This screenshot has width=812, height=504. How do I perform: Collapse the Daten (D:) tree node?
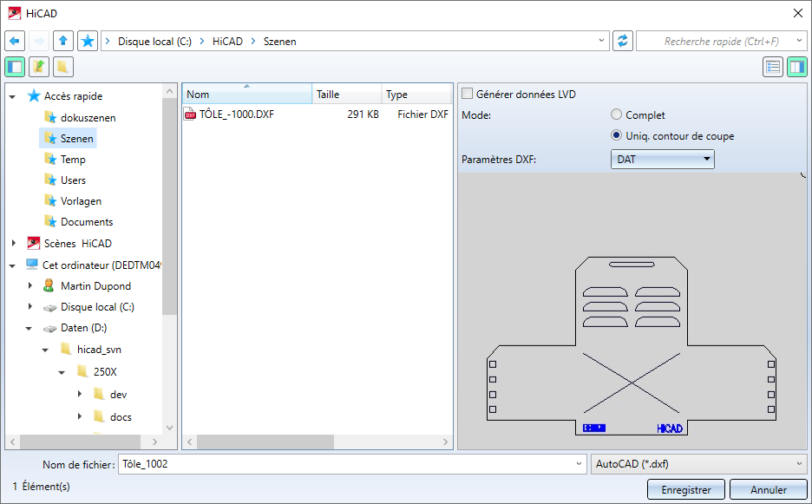coord(29,329)
